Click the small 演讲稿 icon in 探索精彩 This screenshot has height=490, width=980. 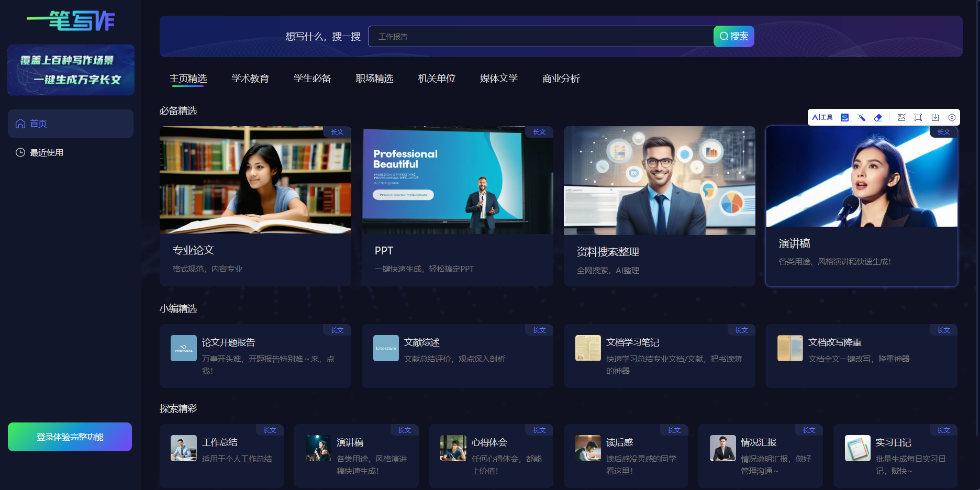318,448
